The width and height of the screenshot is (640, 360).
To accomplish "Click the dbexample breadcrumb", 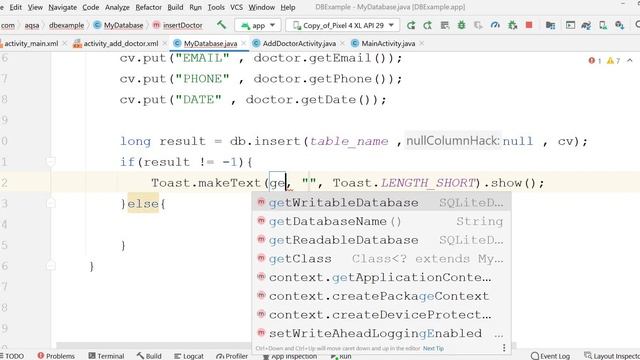I will tap(66, 25).
